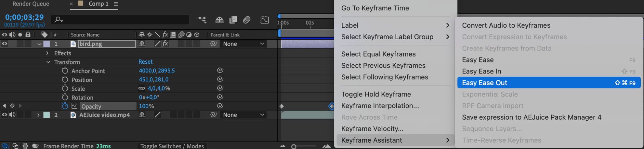Mute audio of AEJuice video.mp4 layer

[12, 115]
